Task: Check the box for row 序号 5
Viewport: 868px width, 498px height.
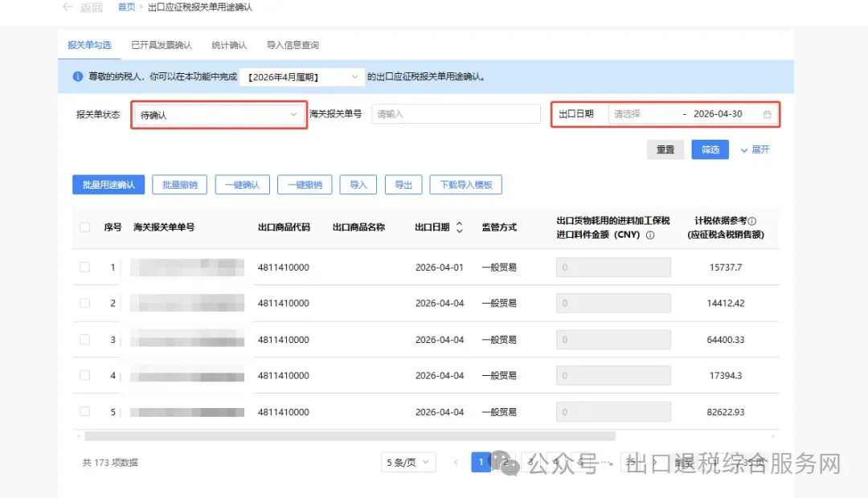Action: 84,411
